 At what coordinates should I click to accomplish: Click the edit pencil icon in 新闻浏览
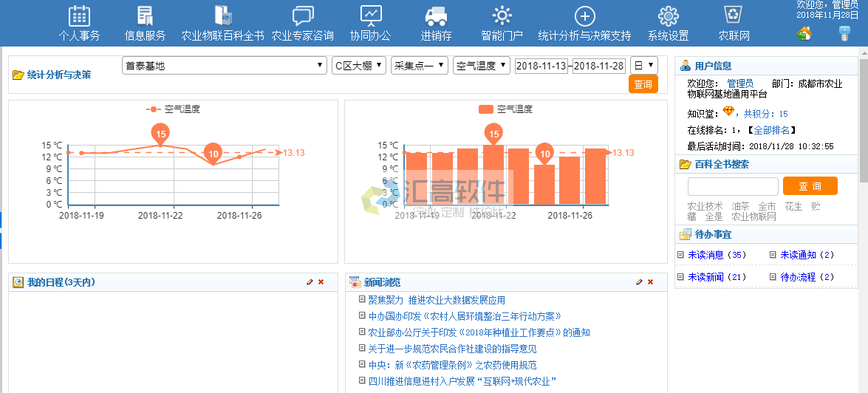point(639,282)
